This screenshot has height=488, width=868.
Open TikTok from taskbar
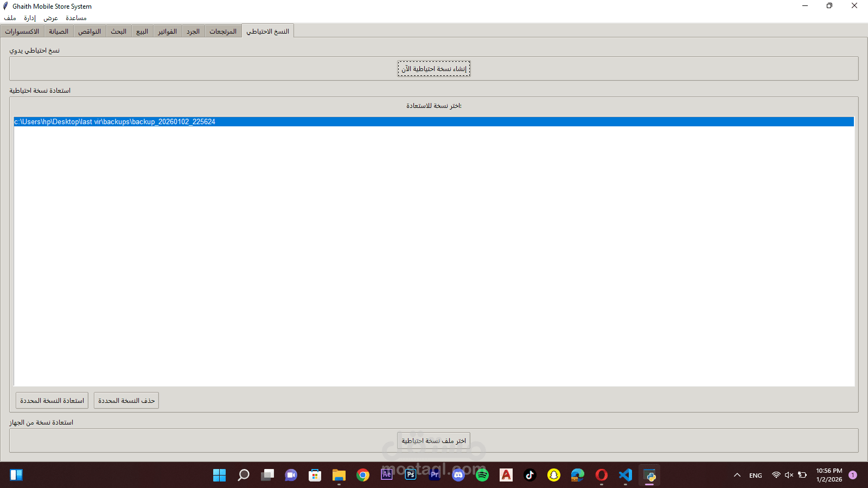pyautogui.click(x=530, y=476)
